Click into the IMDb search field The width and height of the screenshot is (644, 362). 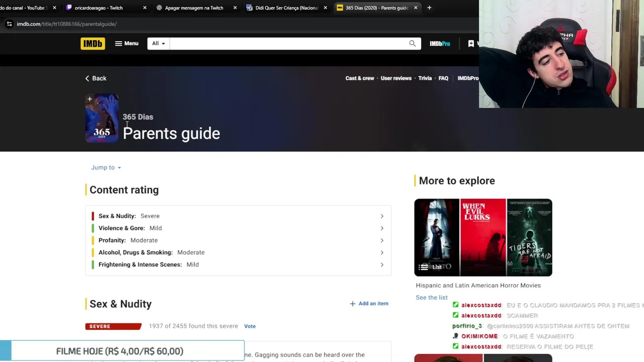click(287, 43)
